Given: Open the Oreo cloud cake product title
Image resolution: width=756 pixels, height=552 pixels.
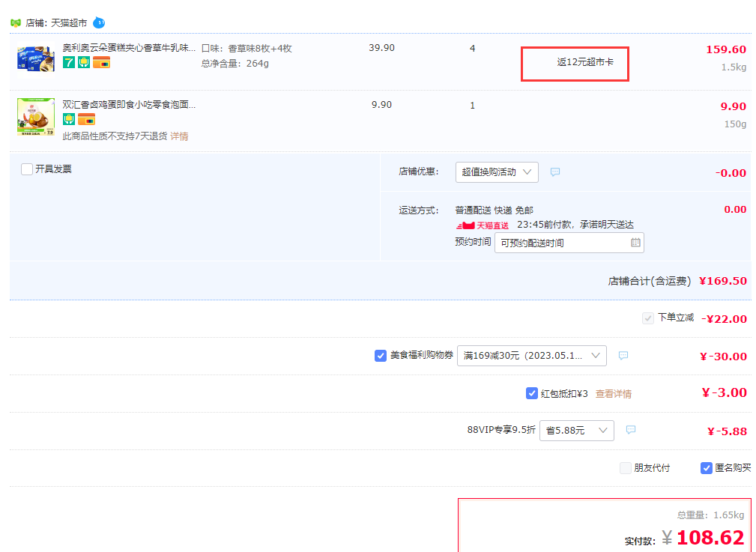Looking at the screenshot, I should [129, 48].
